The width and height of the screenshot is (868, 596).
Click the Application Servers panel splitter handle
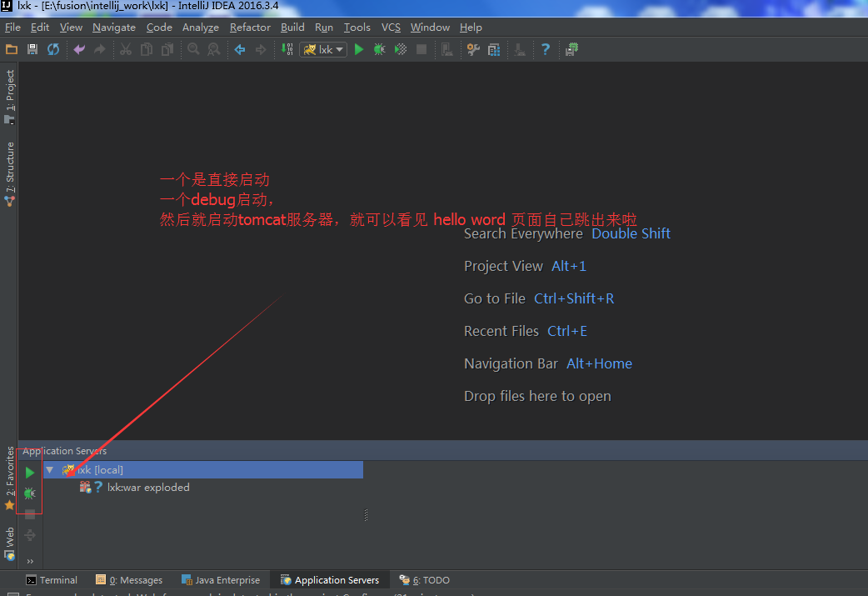click(x=366, y=515)
